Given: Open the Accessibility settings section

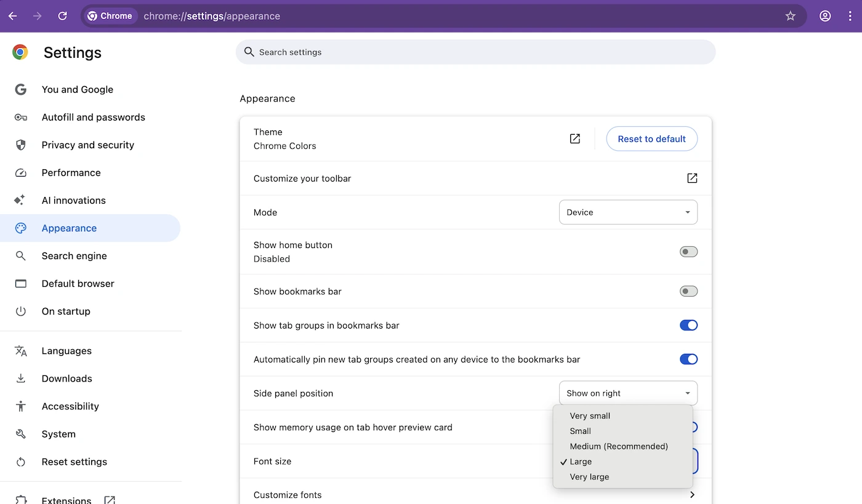Looking at the screenshot, I should coord(70,406).
